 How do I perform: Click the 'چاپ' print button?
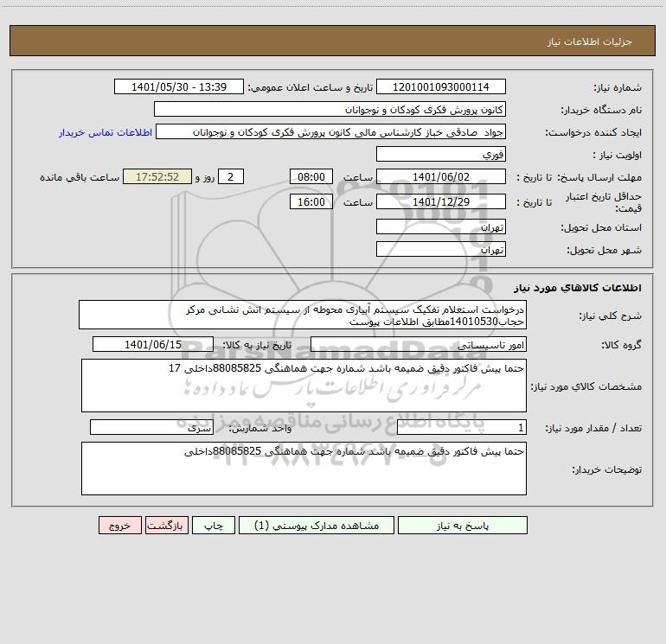[x=214, y=525]
